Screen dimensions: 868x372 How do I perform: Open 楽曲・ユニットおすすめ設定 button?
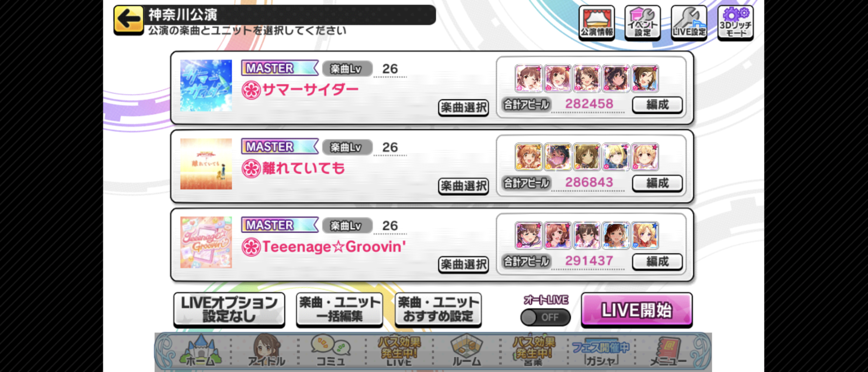coord(438,310)
